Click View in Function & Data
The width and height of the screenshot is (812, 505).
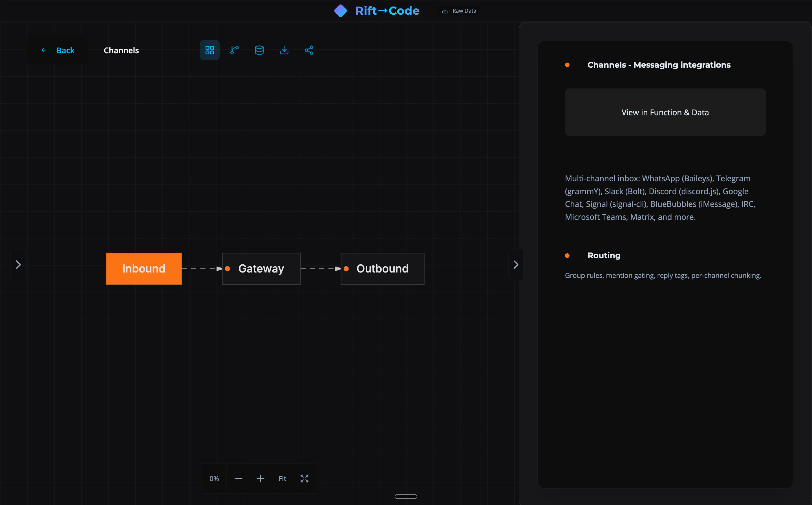(x=665, y=112)
